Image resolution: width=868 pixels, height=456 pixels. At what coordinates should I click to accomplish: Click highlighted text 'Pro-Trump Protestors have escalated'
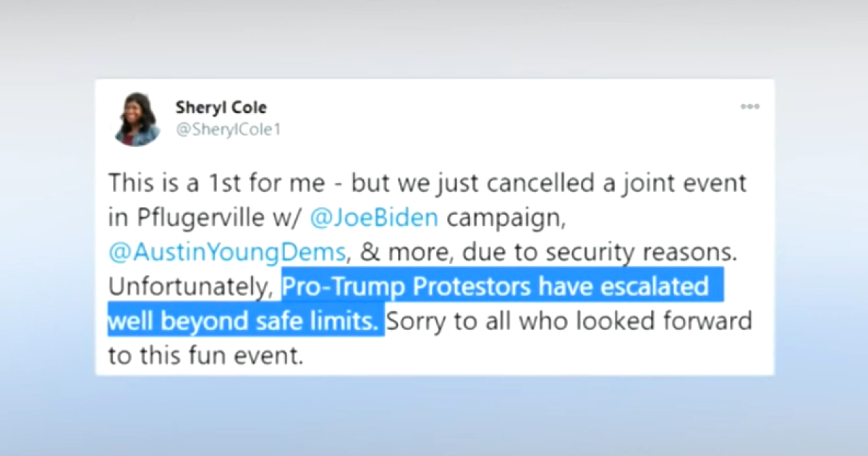pos(495,287)
